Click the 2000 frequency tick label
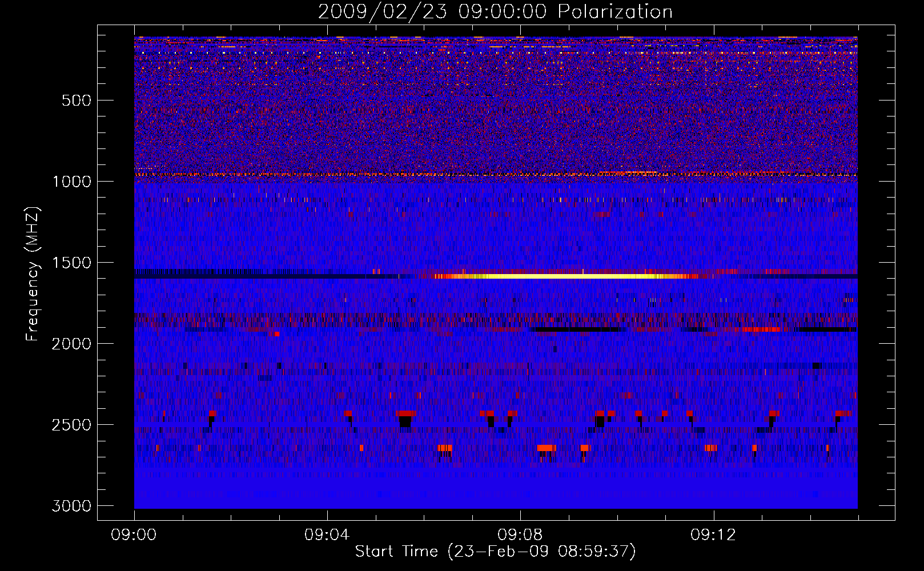This screenshot has width=924, height=571. pos(71,344)
